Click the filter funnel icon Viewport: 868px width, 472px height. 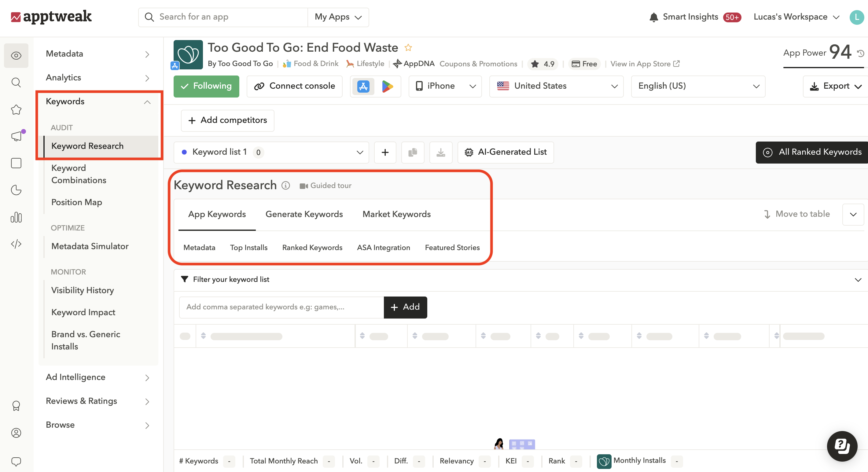point(184,279)
